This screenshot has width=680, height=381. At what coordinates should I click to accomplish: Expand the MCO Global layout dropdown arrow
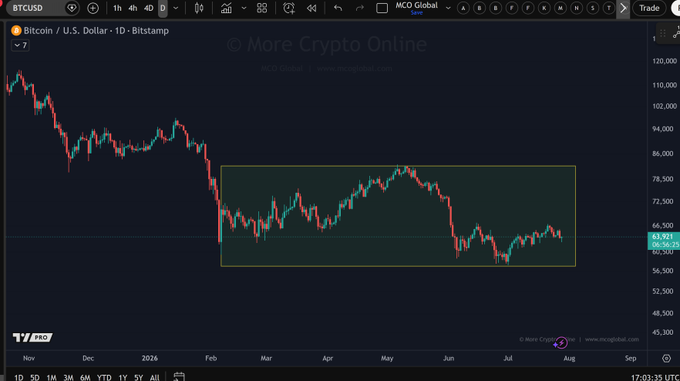[448, 8]
